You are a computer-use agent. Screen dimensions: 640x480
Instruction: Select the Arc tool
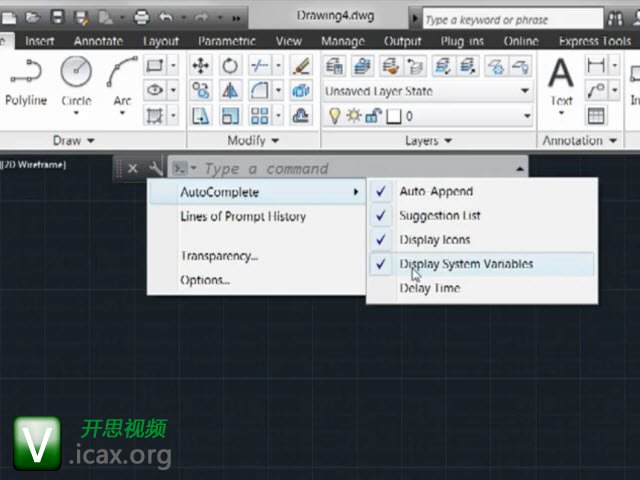coord(122,82)
